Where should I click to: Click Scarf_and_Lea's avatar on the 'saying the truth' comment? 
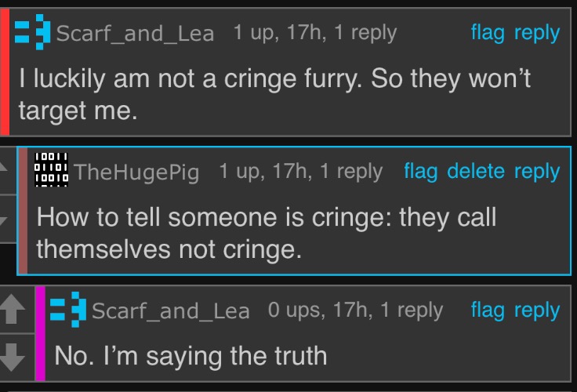[x=69, y=310]
